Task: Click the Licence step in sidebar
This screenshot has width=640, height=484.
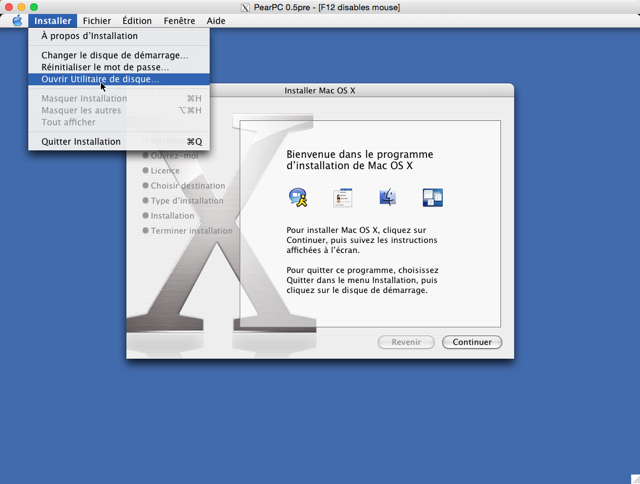Action: (x=161, y=171)
